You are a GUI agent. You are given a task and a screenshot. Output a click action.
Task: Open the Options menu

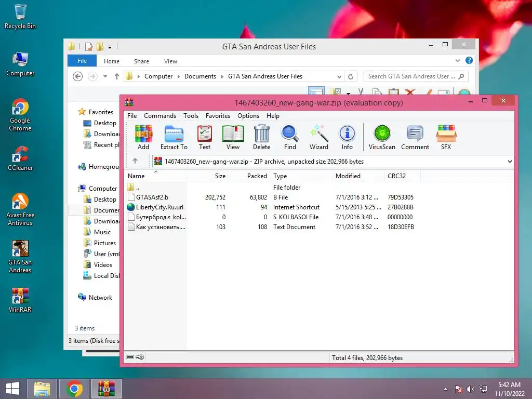[x=248, y=116]
